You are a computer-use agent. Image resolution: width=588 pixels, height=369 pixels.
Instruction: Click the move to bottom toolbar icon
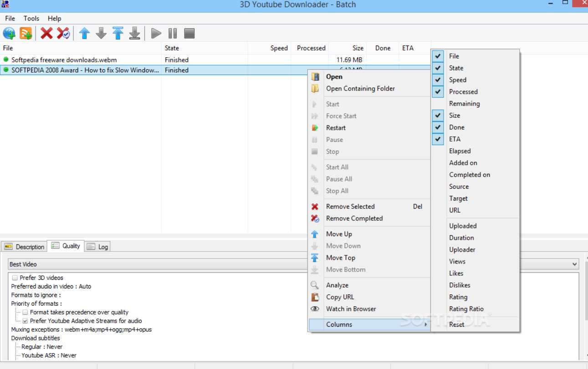134,33
